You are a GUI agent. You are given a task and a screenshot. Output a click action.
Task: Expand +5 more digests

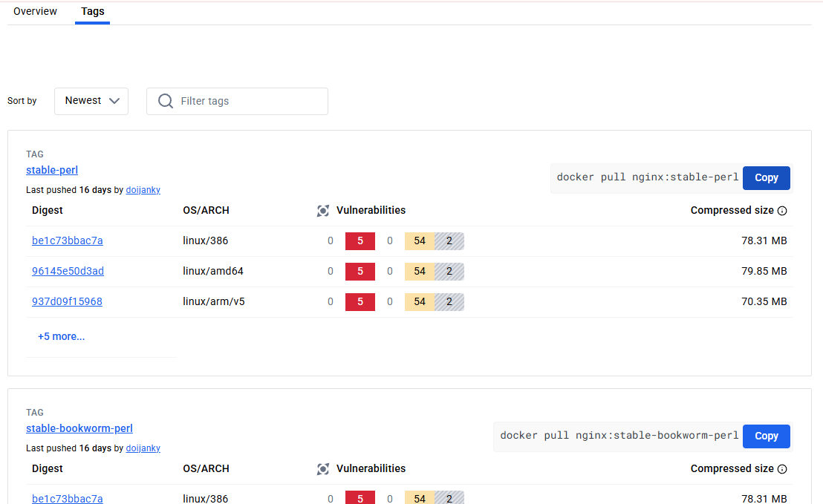coord(61,337)
